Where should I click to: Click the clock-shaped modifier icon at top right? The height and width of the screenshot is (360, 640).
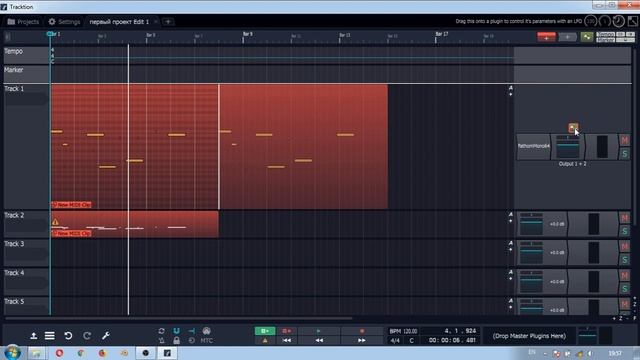click(x=619, y=21)
